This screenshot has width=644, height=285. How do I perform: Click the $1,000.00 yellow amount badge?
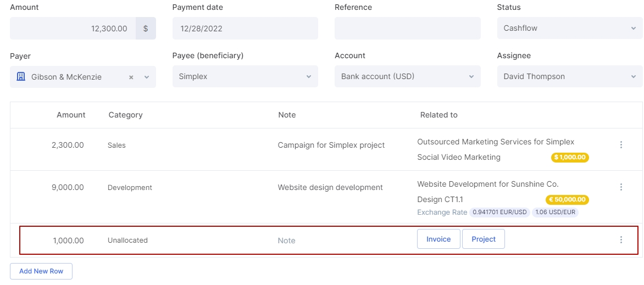pos(570,158)
